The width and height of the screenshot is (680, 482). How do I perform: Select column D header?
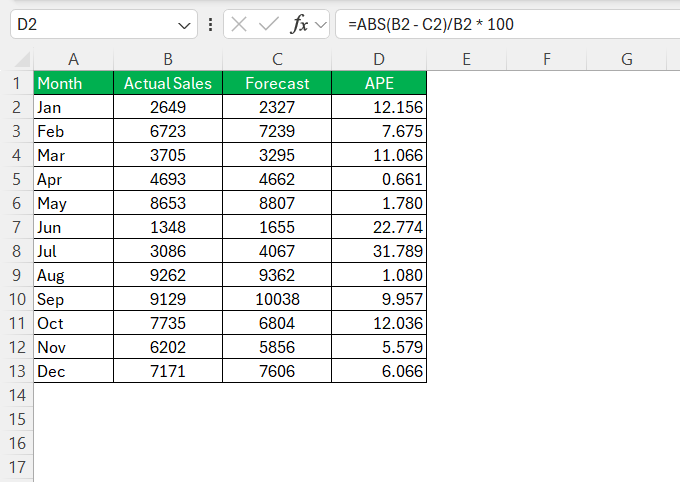tap(379, 59)
